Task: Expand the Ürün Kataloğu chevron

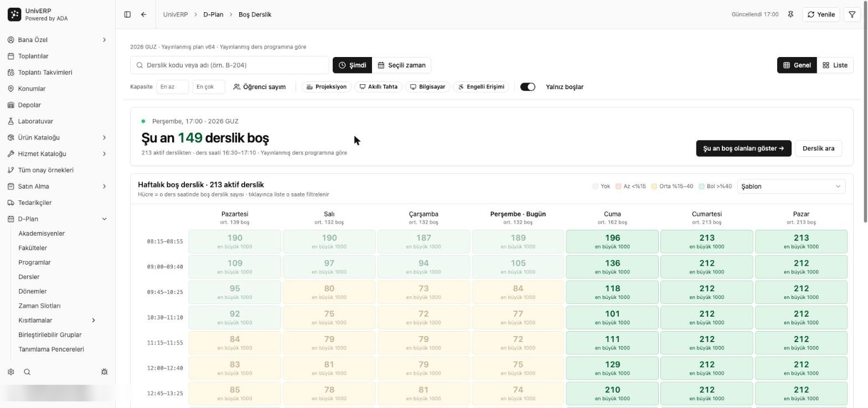Action: click(104, 138)
